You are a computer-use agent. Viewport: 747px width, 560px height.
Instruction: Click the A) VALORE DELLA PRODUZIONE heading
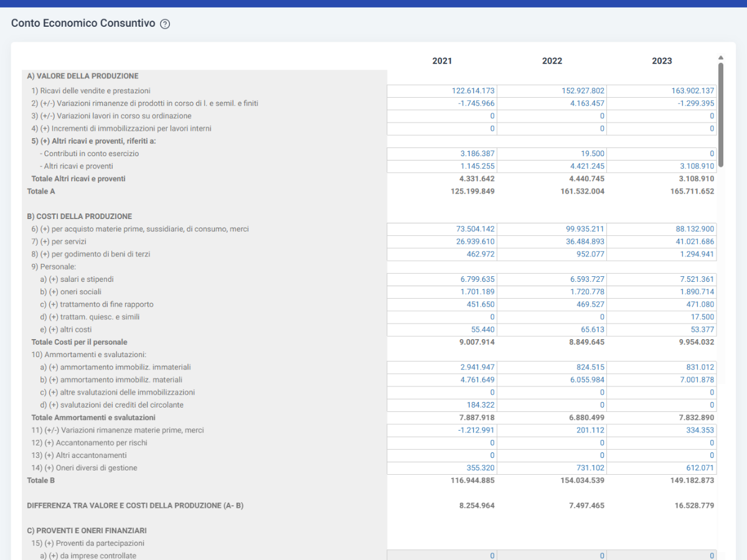[83, 77]
